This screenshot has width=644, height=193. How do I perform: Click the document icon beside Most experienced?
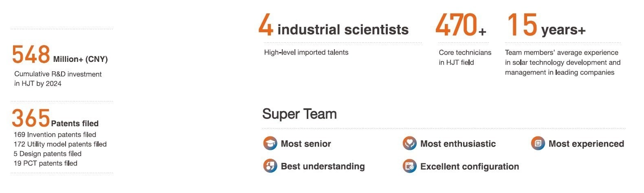(x=538, y=143)
